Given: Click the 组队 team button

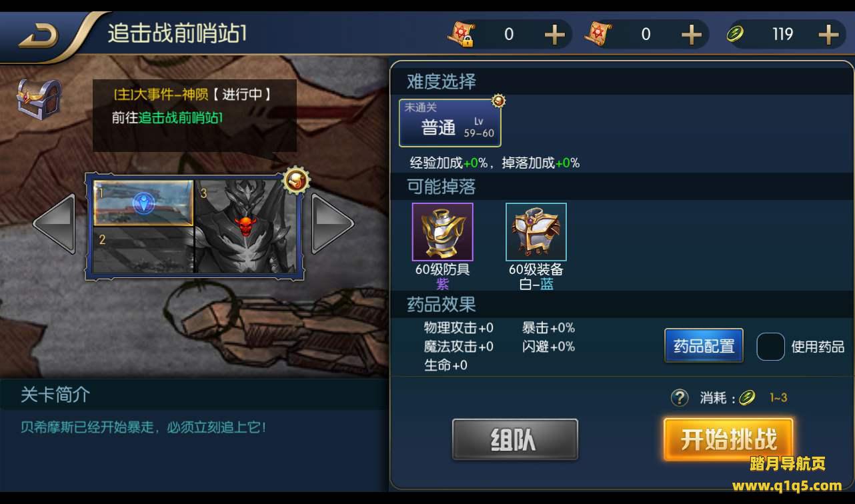Looking at the screenshot, I should (x=515, y=439).
